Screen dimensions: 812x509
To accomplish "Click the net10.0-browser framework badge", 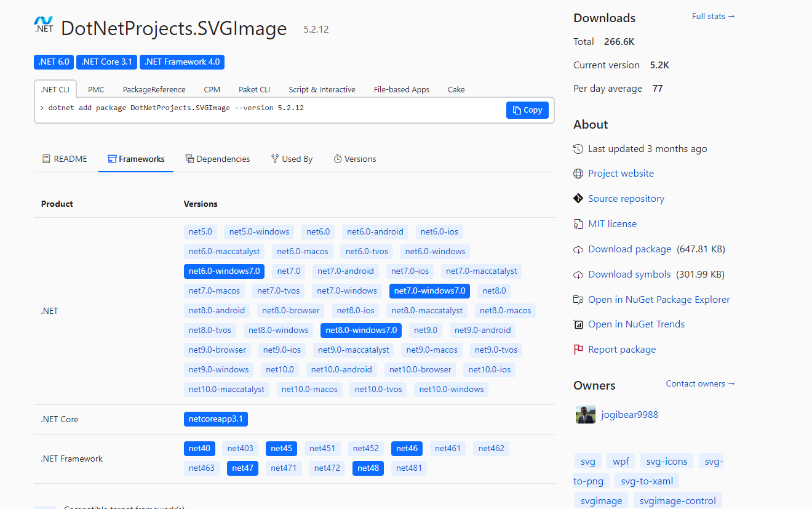I will (420, 370).
